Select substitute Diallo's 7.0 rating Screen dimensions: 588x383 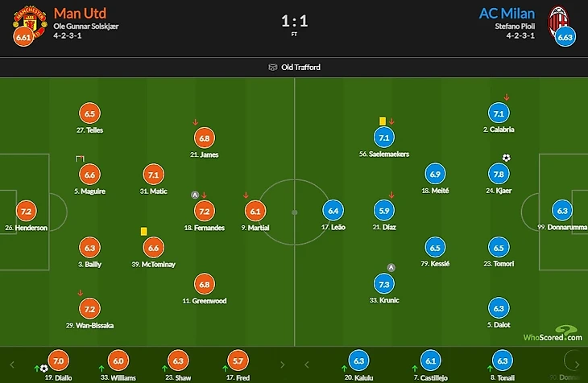coord(58,361)
